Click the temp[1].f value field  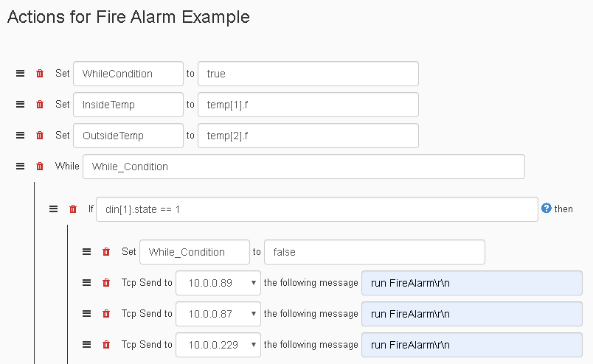308,105
